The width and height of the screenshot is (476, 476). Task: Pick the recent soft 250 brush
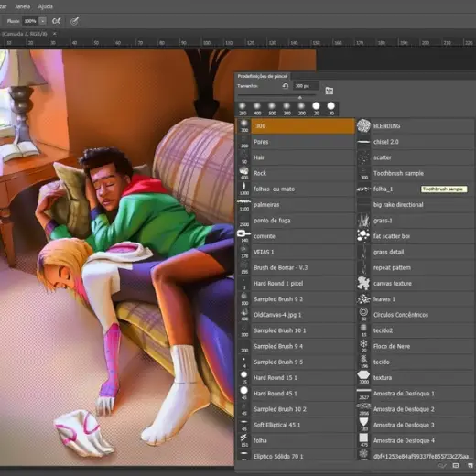(243, 109)
